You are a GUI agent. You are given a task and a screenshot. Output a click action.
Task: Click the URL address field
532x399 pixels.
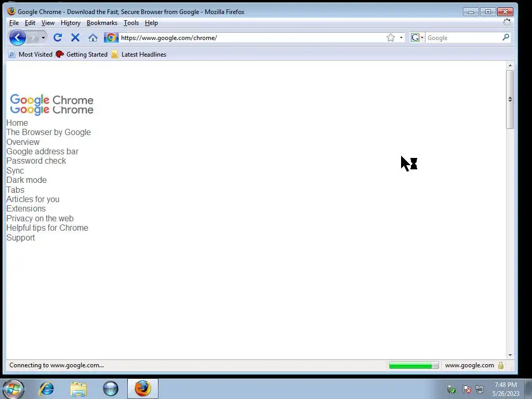click(252, 37)
